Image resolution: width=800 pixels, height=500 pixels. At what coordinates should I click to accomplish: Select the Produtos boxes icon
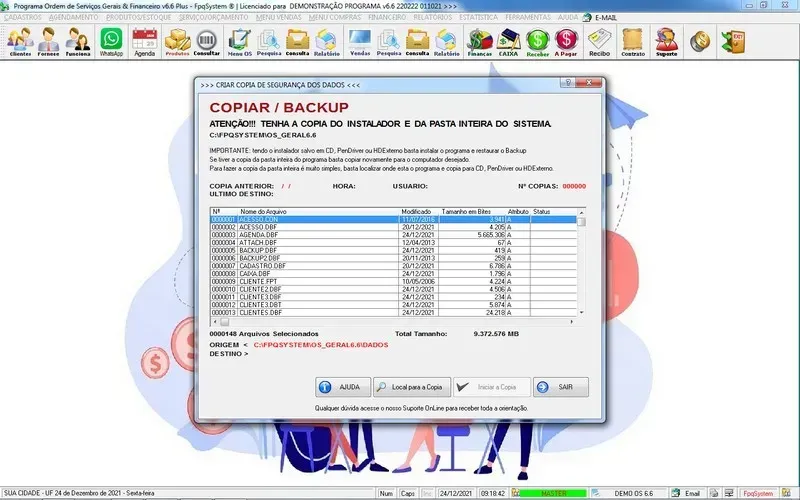click(x=177, y=41)
